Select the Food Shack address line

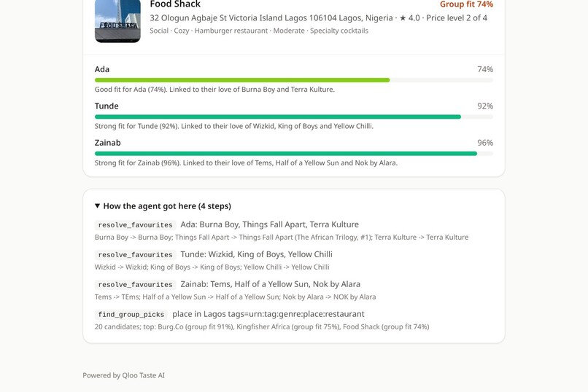pyautogui.click(x=318, y=18)
